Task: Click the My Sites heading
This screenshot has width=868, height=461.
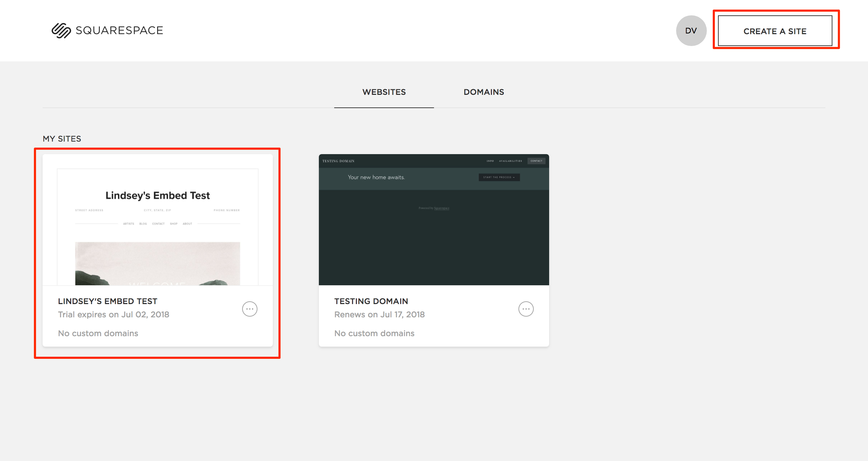Action: tap(62, 139)
